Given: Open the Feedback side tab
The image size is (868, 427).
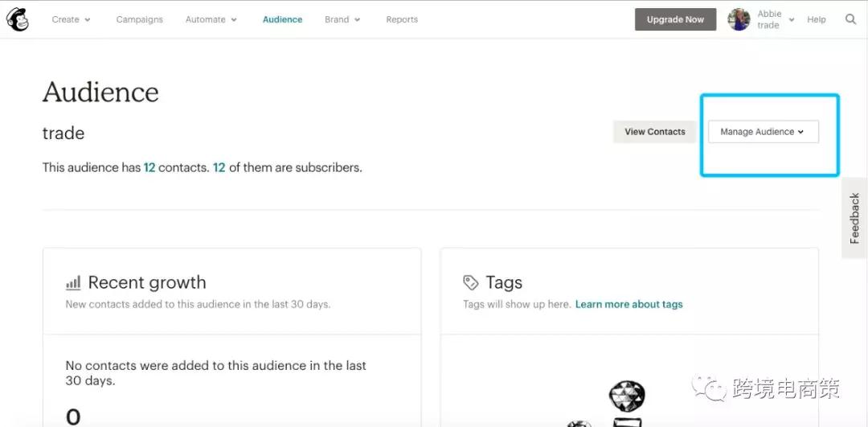Looking at the screenshot, I should pos(854,218).
